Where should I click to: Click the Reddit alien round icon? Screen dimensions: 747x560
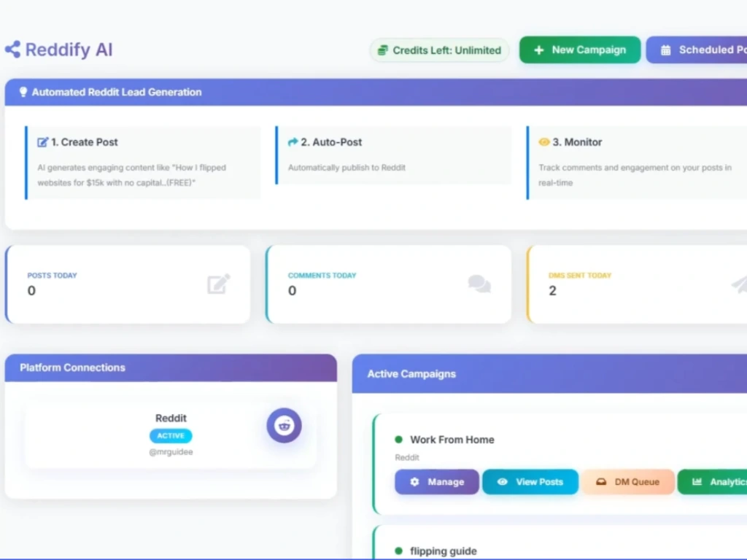284,426
